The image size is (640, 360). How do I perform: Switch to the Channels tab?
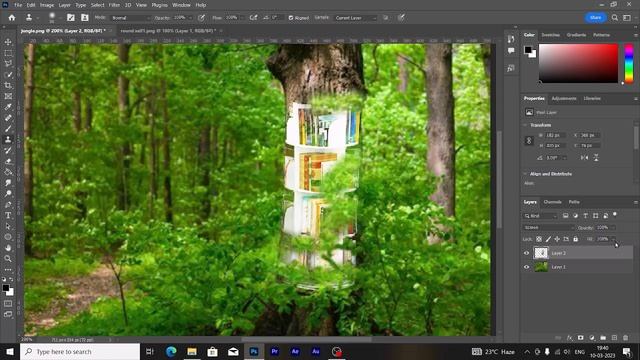click(x=552, y=202)
